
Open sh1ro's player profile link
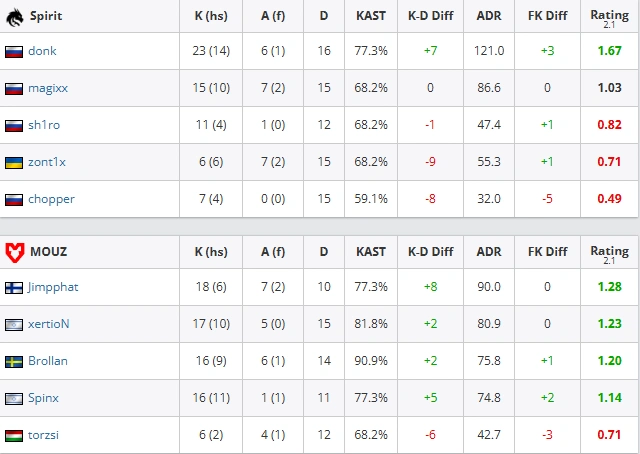click(44, 125)
